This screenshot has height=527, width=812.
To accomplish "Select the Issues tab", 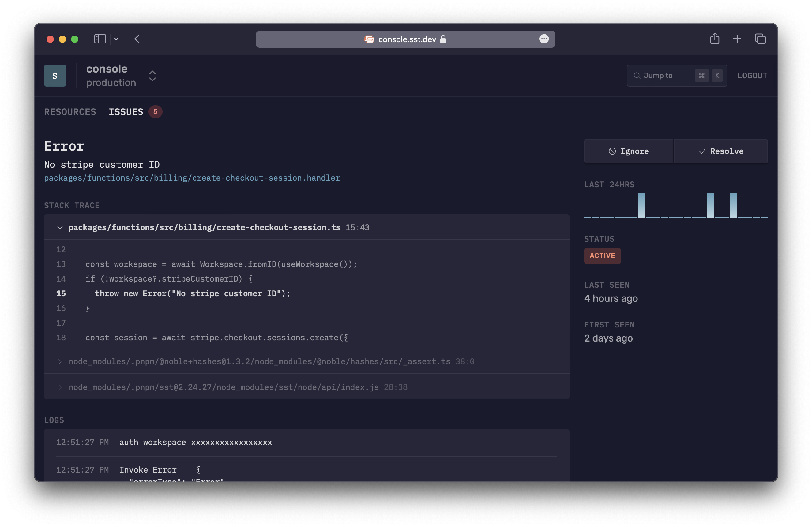I will [x=126, y=112].
